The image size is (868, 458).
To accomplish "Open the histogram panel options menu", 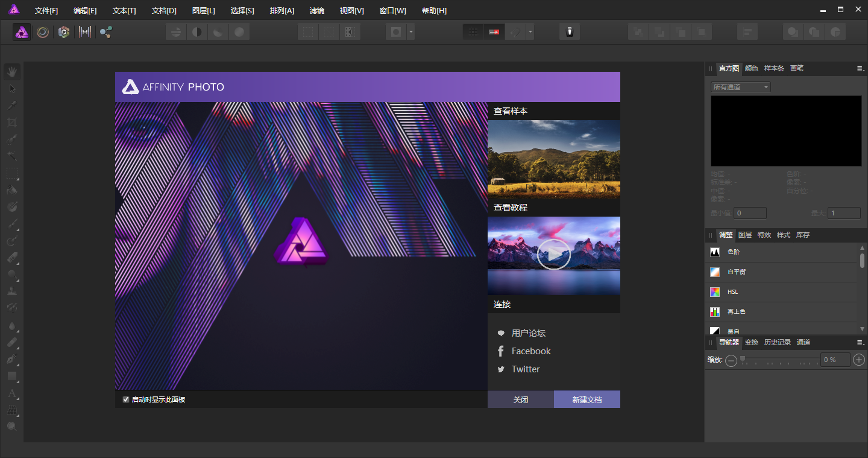I will click(x=860, y=68).
